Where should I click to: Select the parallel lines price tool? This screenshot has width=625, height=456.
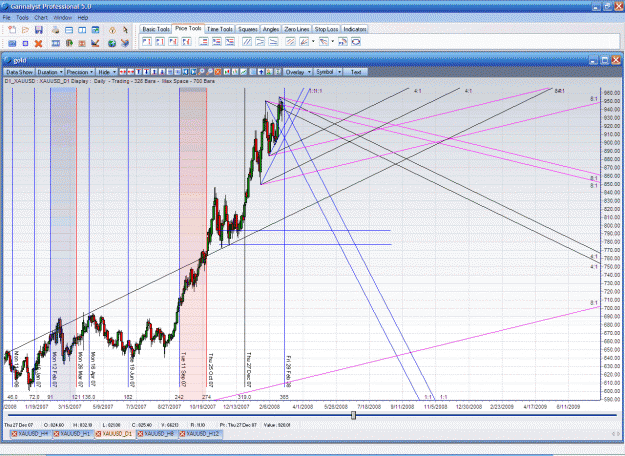pyautogui.click(x=247, y=41)
